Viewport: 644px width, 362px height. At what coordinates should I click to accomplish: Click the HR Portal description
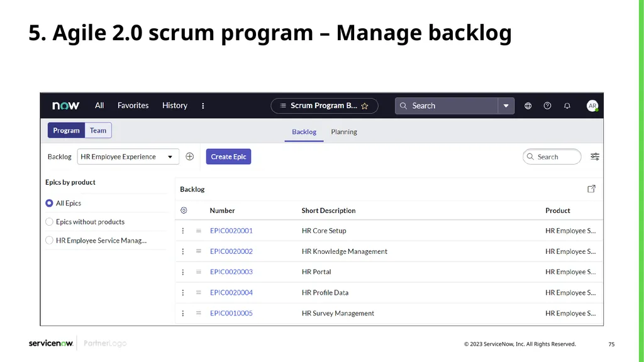coord(316,271)
